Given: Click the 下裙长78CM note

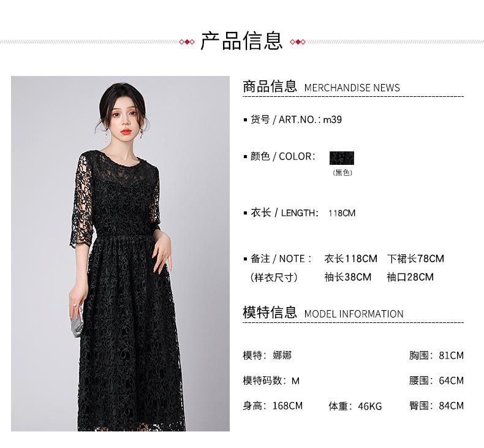Looking at the screenshot, I should coord(415,259).
